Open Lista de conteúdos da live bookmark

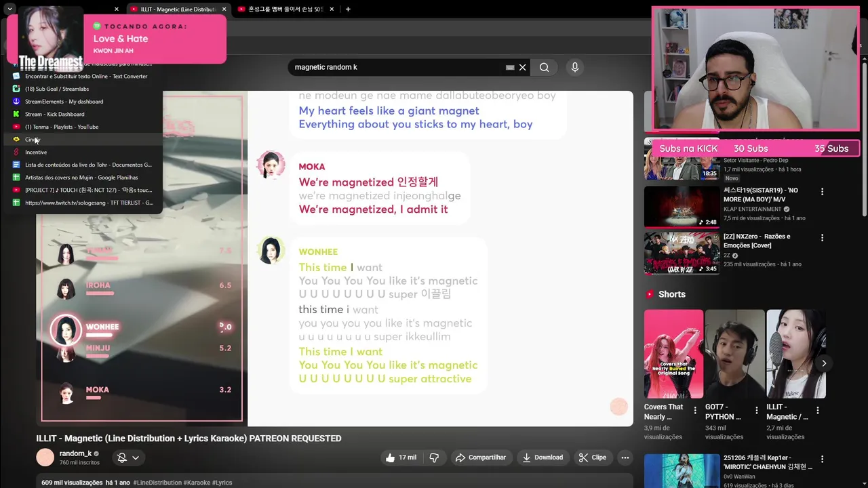(x=83, y=165)
